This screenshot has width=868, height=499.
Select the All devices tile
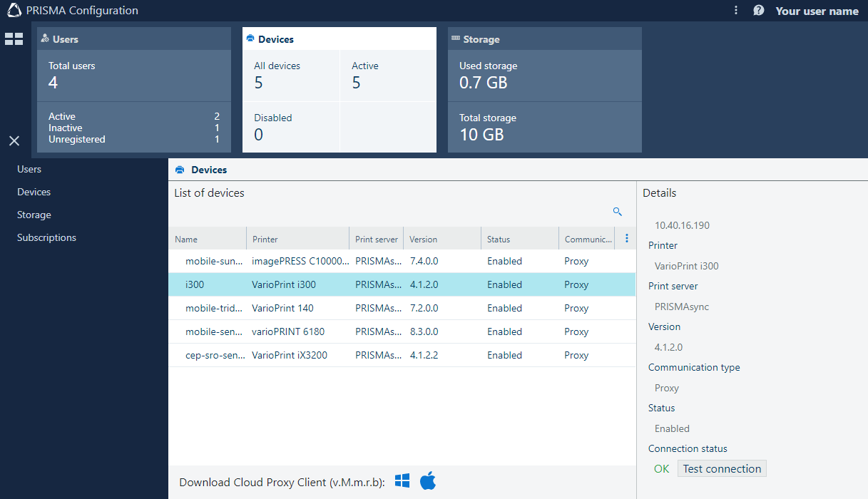point(291,76)
